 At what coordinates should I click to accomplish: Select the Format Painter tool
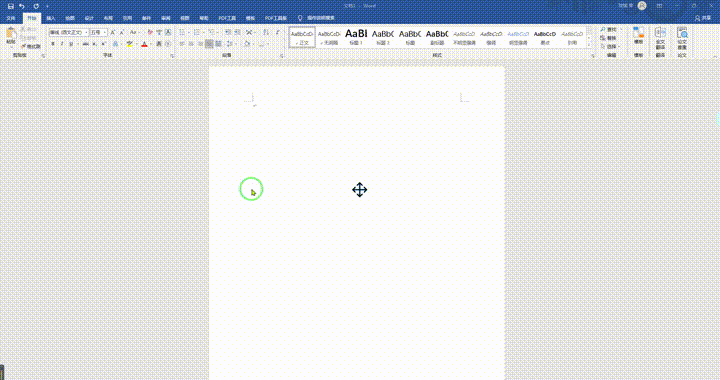point(31,46)
